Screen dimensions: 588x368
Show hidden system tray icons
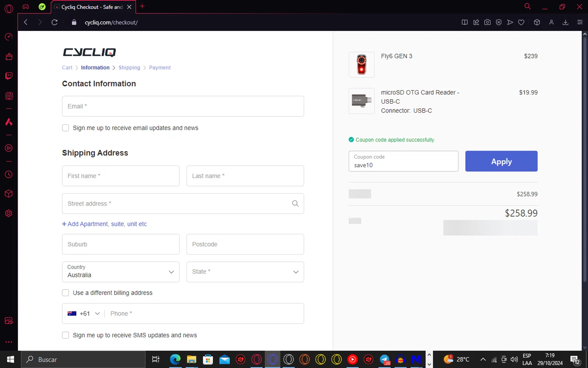click(483, 359)
